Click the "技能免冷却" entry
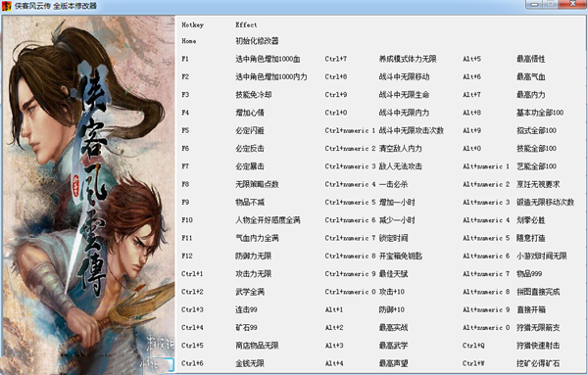Screen dimensions: 588x375 [254, 95]
